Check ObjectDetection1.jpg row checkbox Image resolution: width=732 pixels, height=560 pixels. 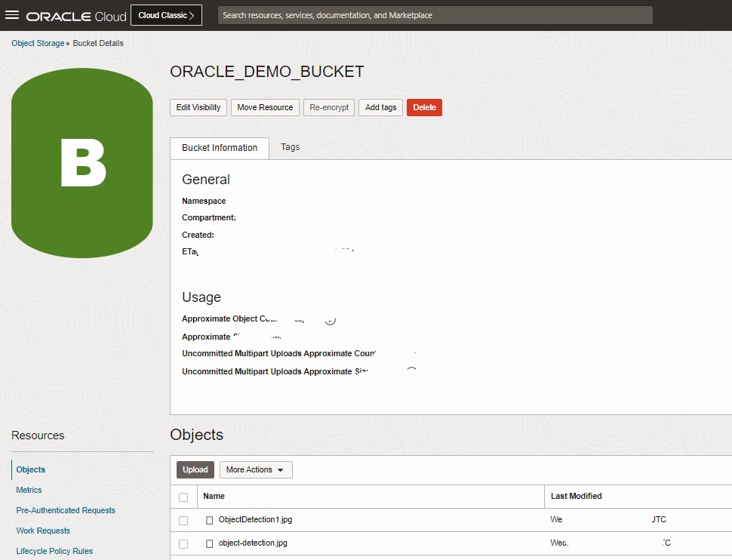(x=183, y=520)
